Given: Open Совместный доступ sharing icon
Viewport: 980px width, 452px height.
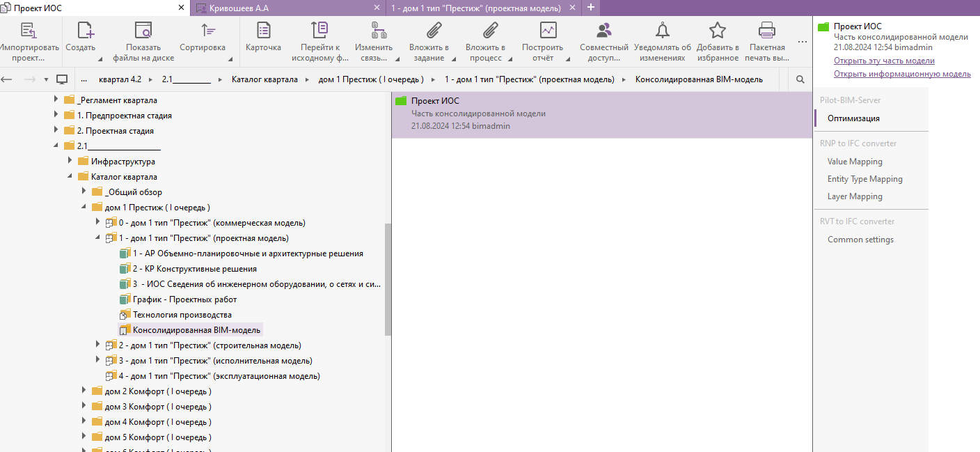Looking at the screenshot, I should (603, 31).
